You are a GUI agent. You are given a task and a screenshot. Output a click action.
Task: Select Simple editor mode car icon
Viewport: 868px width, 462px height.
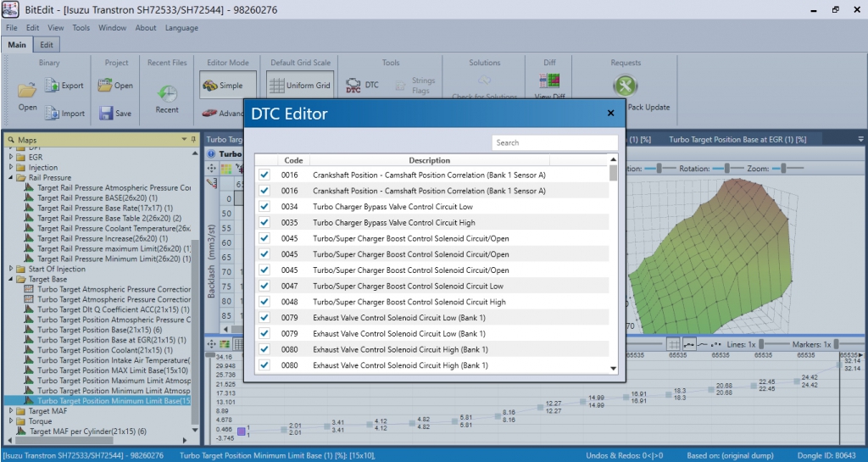pos(210,86)
